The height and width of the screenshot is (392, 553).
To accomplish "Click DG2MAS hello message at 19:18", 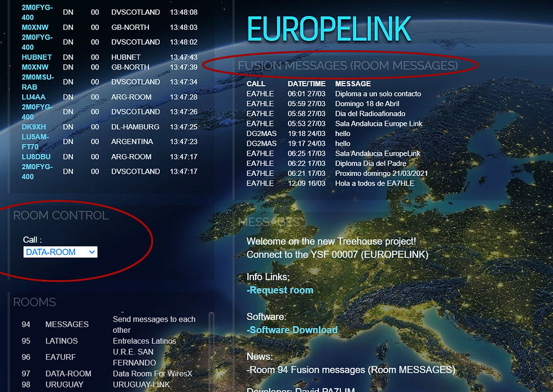I will (x=343, y=134).
